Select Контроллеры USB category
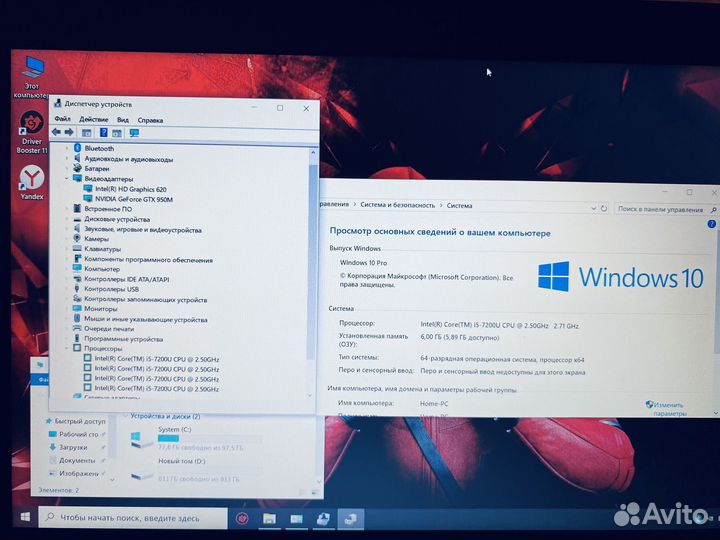This screenshot has width=720, height=540. (x=111, y=289)
